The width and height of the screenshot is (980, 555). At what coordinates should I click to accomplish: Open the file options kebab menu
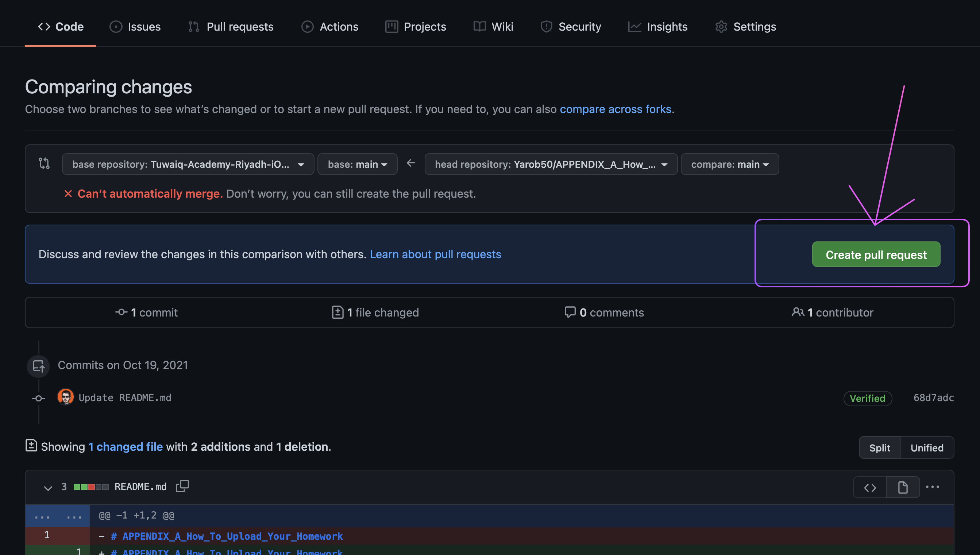[933, 487]
